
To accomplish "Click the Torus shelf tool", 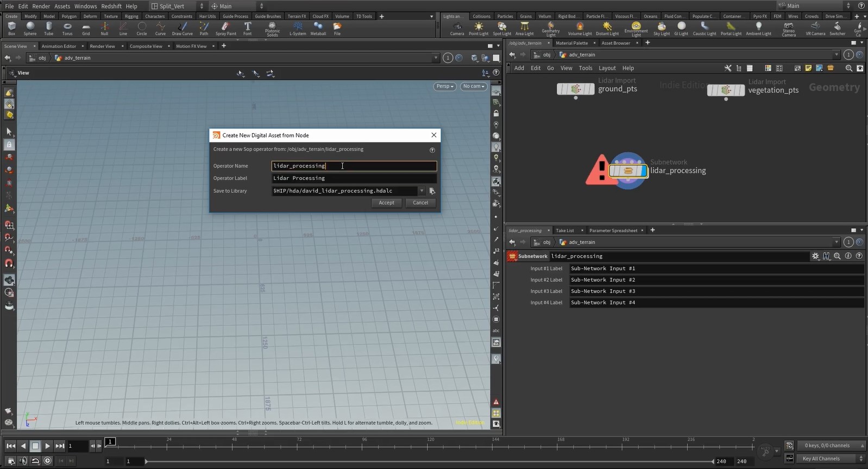I will coord(67,28).
